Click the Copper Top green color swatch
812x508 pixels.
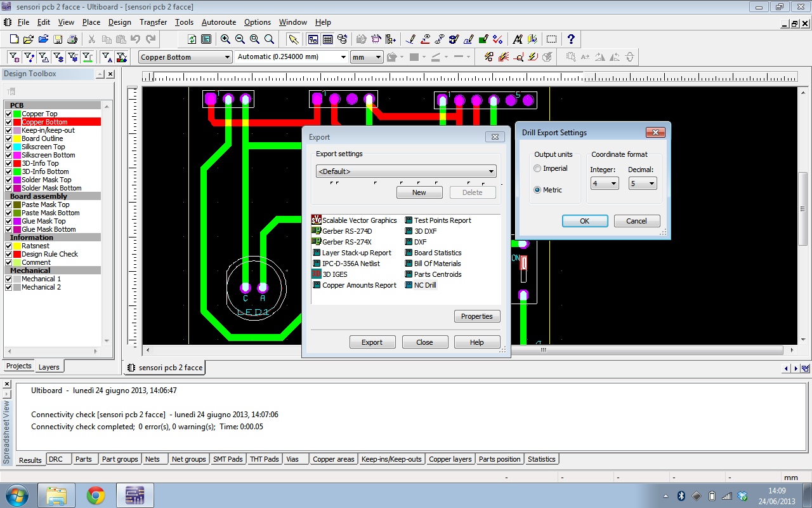pos(17,114)
